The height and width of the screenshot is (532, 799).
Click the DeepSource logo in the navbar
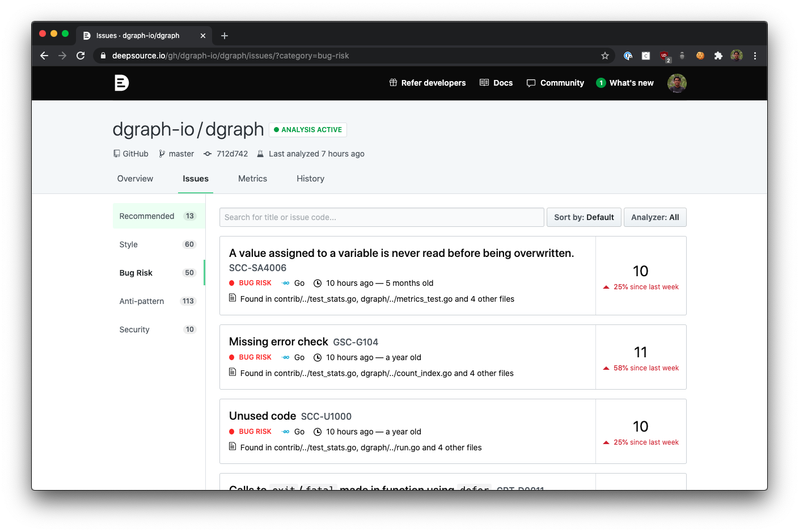121,83
